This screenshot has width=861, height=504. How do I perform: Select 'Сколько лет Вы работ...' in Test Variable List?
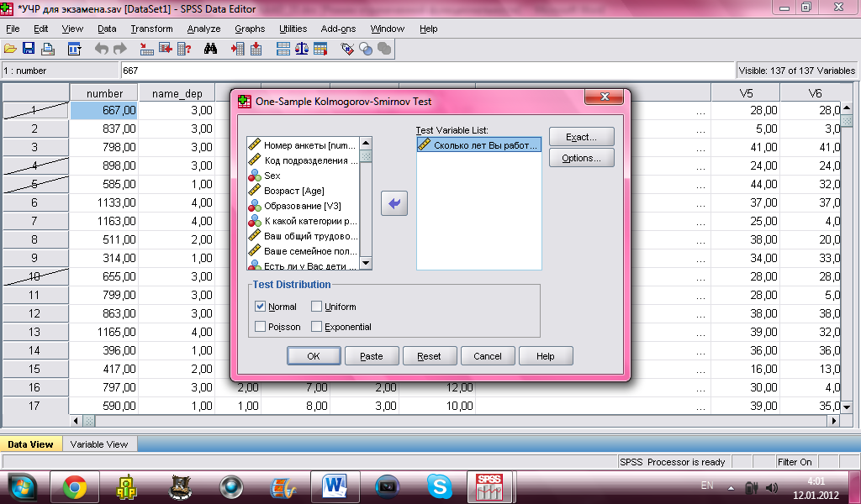478,145
